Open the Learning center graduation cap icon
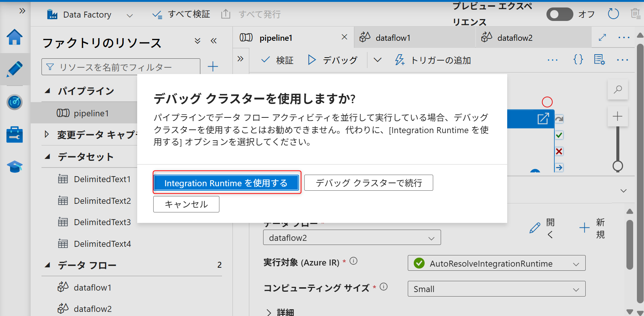The width and height of the screenshot is (644, 316). click(15, 166)
